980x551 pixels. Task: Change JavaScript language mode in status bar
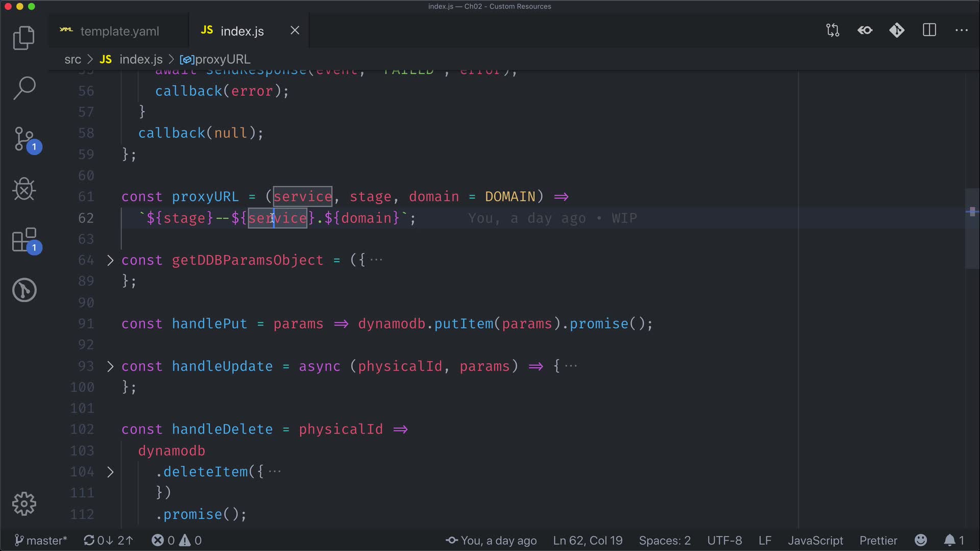click(815, 540)
